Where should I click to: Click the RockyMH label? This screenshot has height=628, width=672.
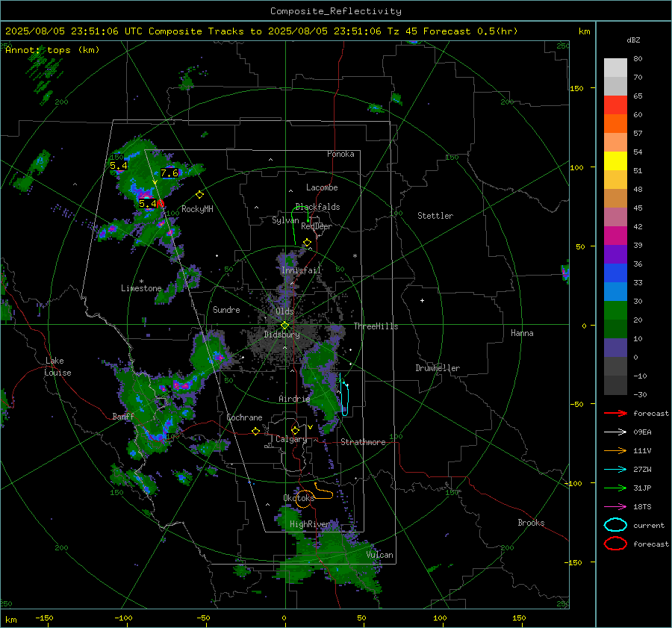[x=197, y=209]
